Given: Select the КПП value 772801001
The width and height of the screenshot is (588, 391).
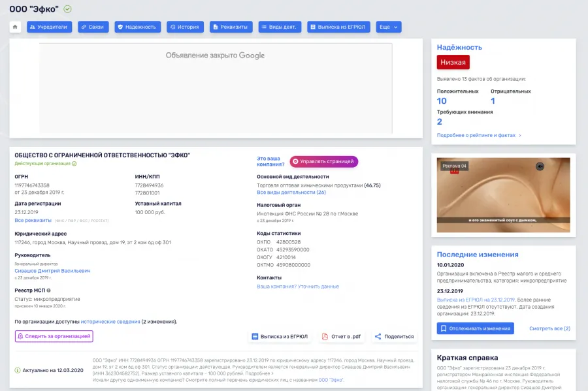Looking at the screenshot, I should point(148,193).
